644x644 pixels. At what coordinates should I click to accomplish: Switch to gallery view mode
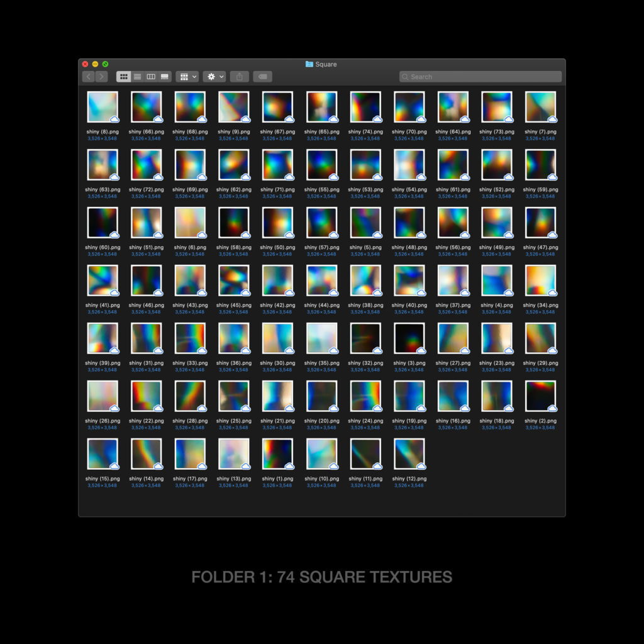coord(165,77)
